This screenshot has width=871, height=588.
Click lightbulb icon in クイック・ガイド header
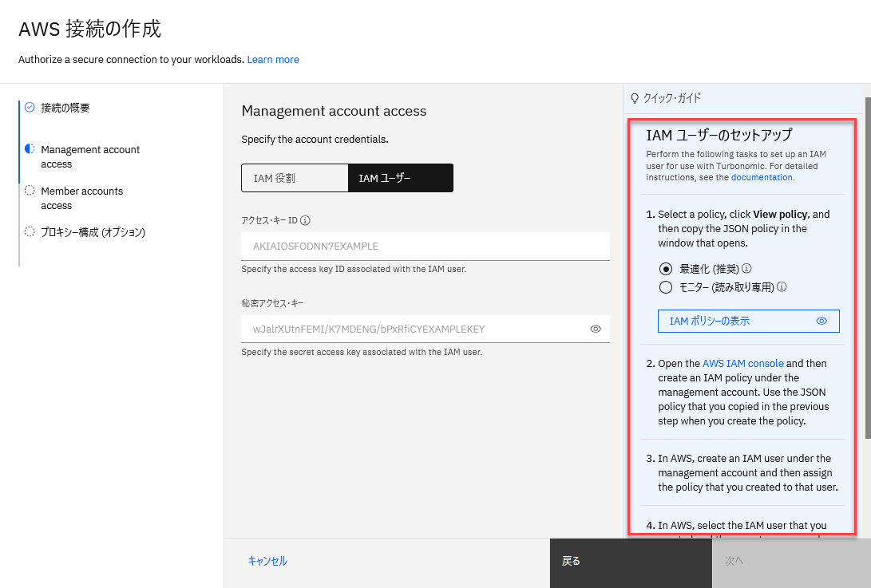click(x=635, y=98)
